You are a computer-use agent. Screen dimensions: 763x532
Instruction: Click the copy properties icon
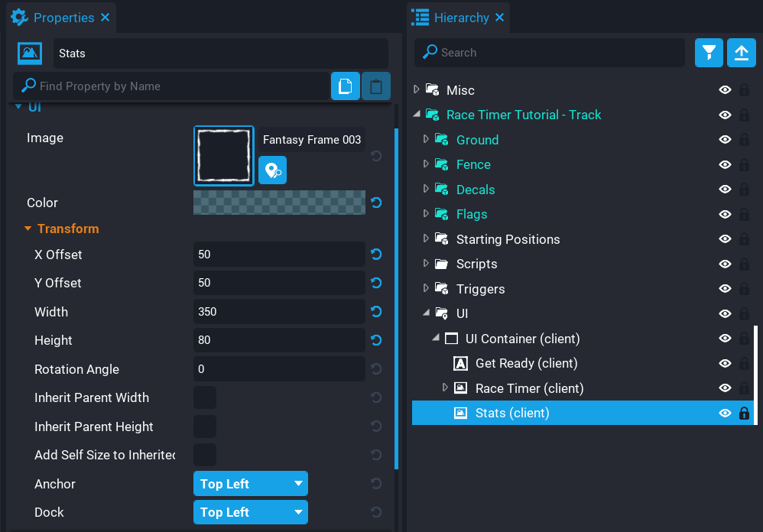346,86
